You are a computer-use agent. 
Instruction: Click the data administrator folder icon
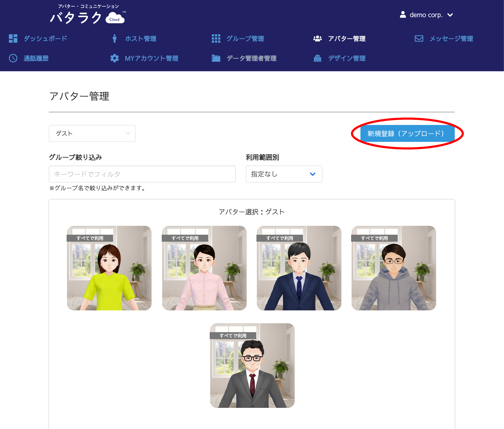(216, 58)
